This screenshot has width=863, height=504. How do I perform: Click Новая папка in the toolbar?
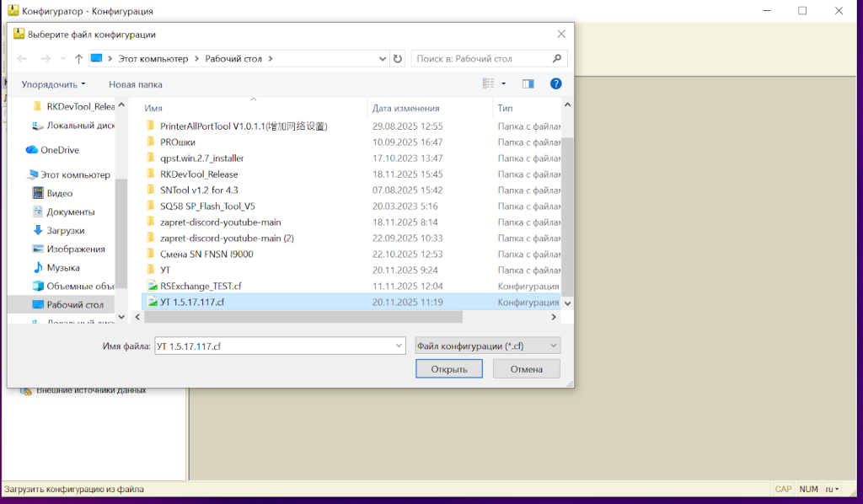(x=135, y=84)
